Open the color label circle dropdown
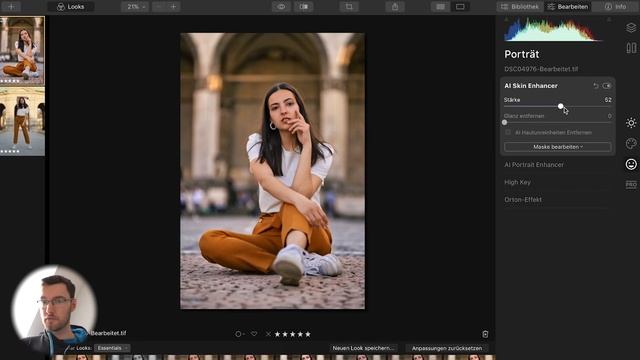Image resolution: width=640 pixels, height=360 pixels. 239,334
